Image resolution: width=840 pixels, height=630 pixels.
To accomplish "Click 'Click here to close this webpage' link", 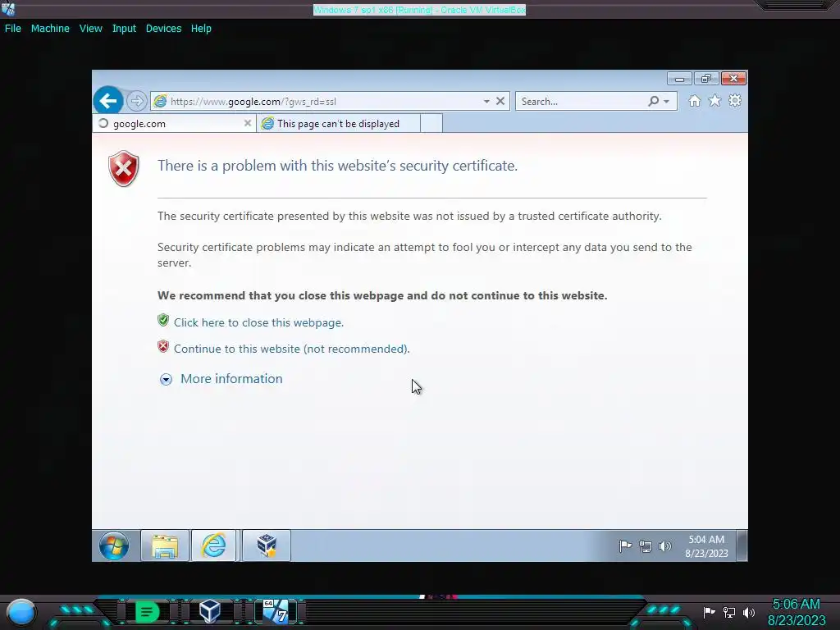I will pyautogui.click(x=258, y=322).
